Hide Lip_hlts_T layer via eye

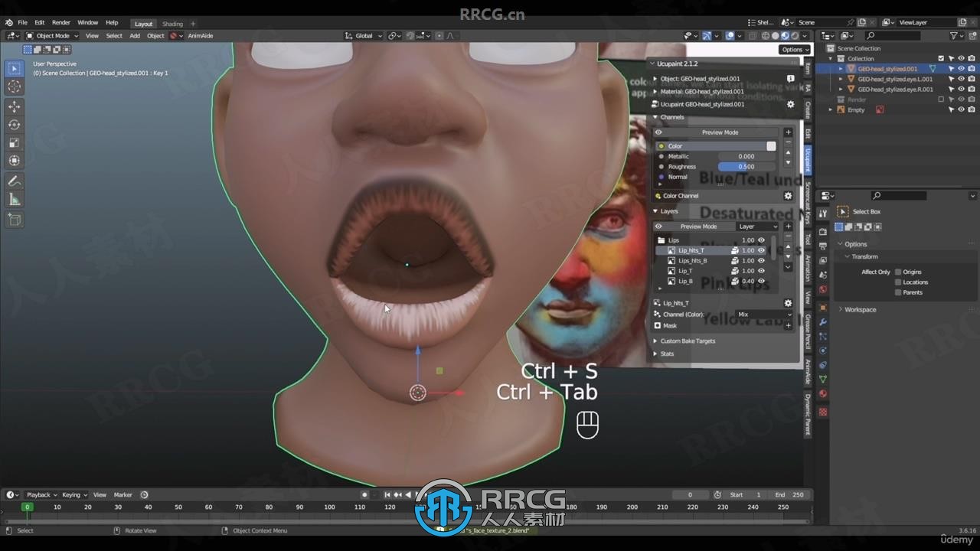click(761, 250)
